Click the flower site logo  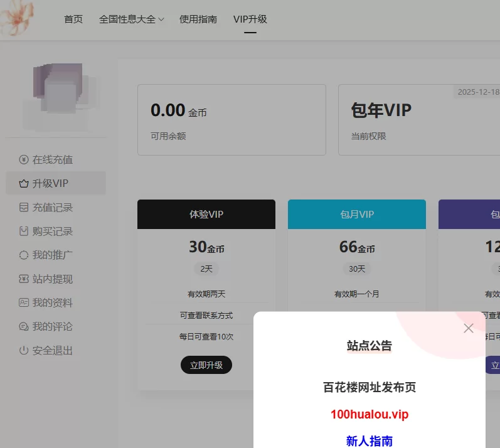coord(16,18)
